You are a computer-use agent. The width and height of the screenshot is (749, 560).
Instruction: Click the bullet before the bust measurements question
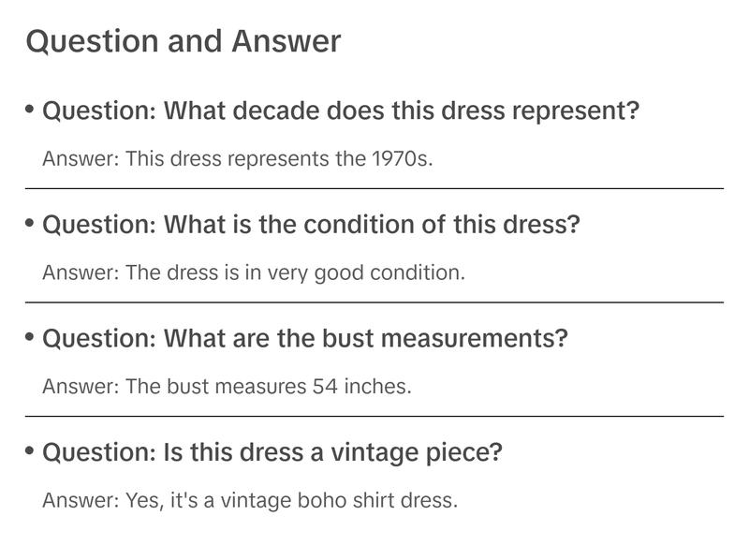(30, 336)
